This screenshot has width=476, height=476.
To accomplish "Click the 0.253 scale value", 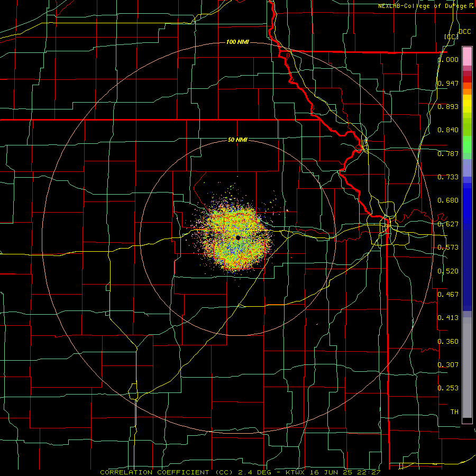I will [448, 388].
